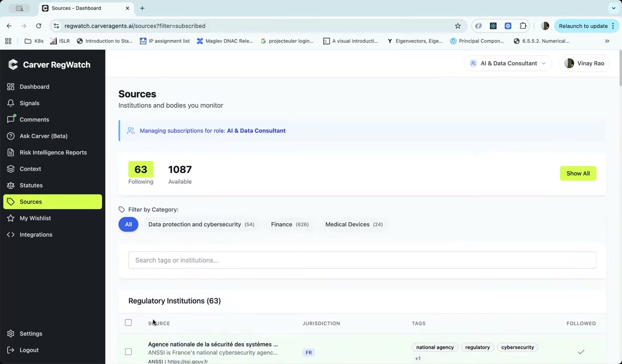Click the FR jurisdiction badge
This screenshot has height=364, width=622.
309,353
